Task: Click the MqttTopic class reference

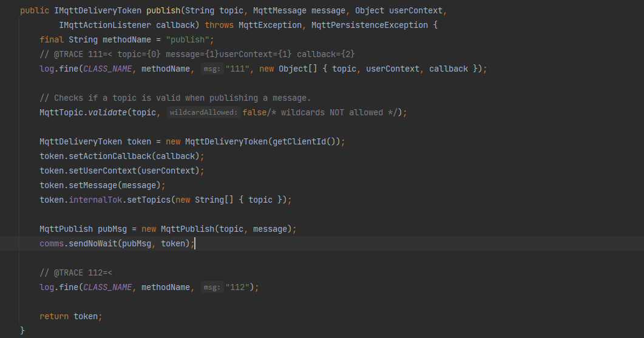Action: coord(61,112)
